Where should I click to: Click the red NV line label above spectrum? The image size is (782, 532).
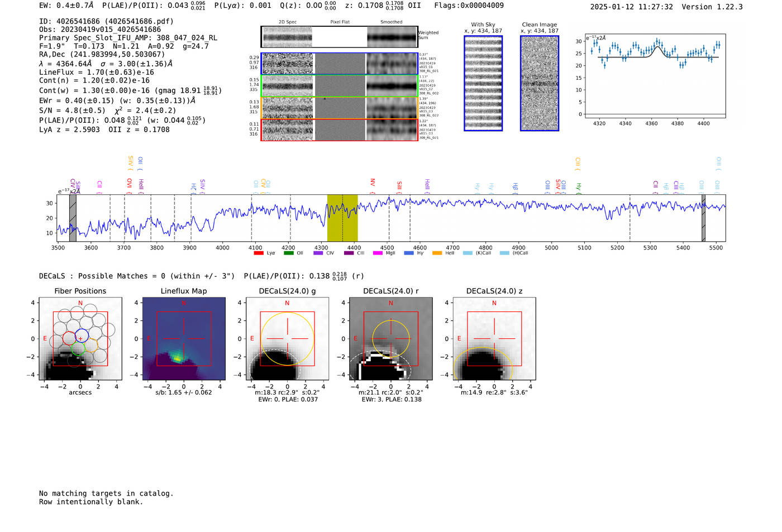point(373,183)
